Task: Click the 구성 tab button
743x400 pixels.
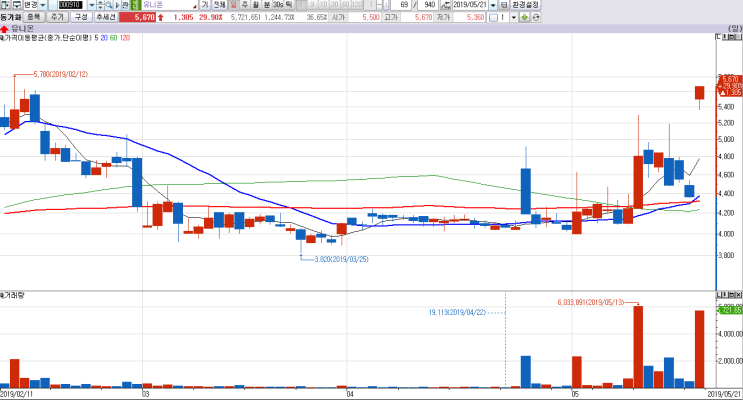Action: (81, 17)
